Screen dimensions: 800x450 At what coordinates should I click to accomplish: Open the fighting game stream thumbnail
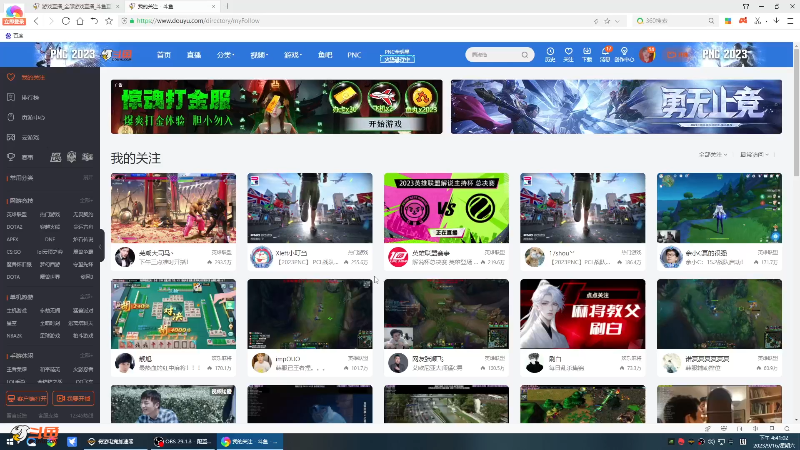(173, 208)
